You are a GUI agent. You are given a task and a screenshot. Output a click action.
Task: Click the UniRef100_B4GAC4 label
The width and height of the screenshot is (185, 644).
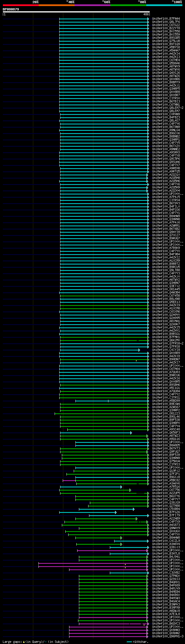(166, 601)
